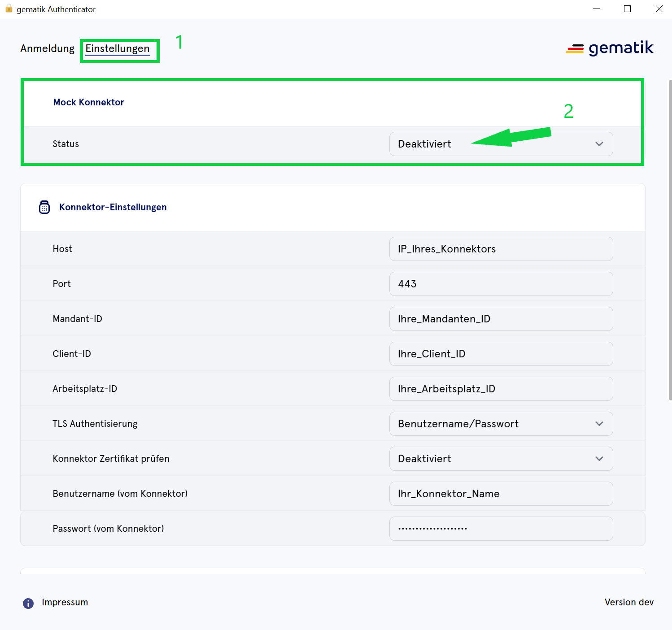Close the gematik Authenticator window
672x630 pixels.
tap(659, 9)
